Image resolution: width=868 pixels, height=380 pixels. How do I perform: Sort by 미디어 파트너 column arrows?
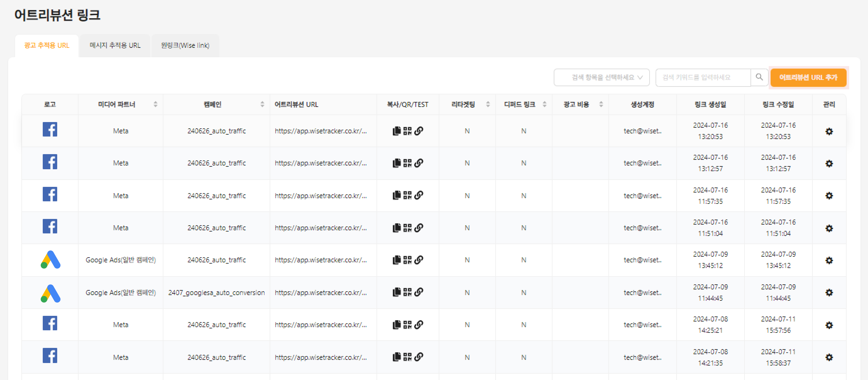155,104
